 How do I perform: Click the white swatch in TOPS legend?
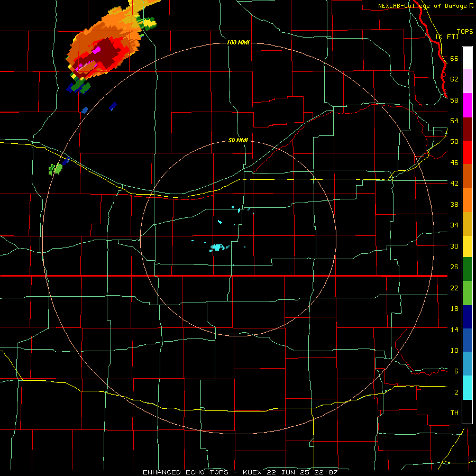(467, 58)
